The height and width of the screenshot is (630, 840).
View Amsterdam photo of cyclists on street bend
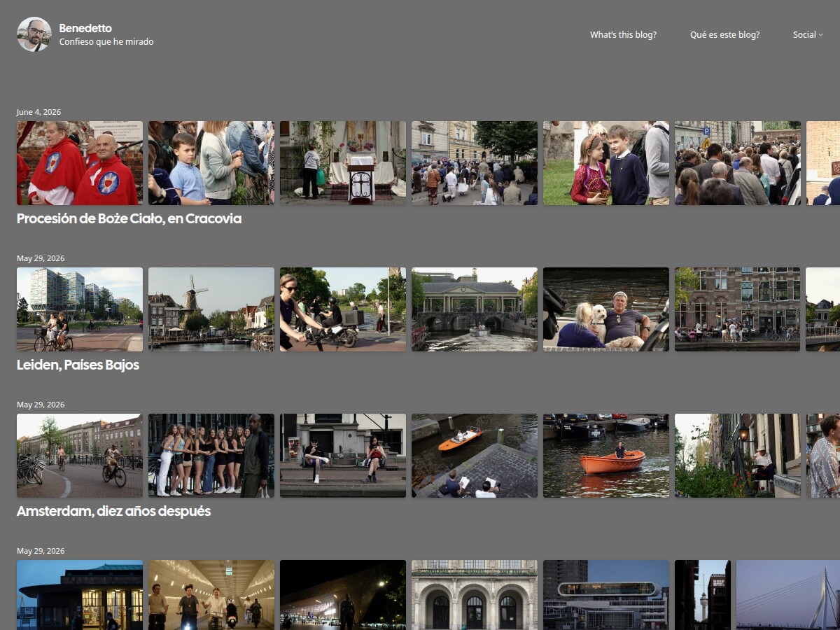pyautogui.click(x=80, y=456)
